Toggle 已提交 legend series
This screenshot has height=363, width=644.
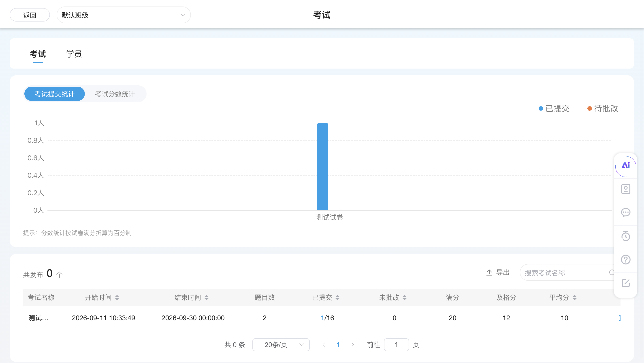tap(554, 109)
